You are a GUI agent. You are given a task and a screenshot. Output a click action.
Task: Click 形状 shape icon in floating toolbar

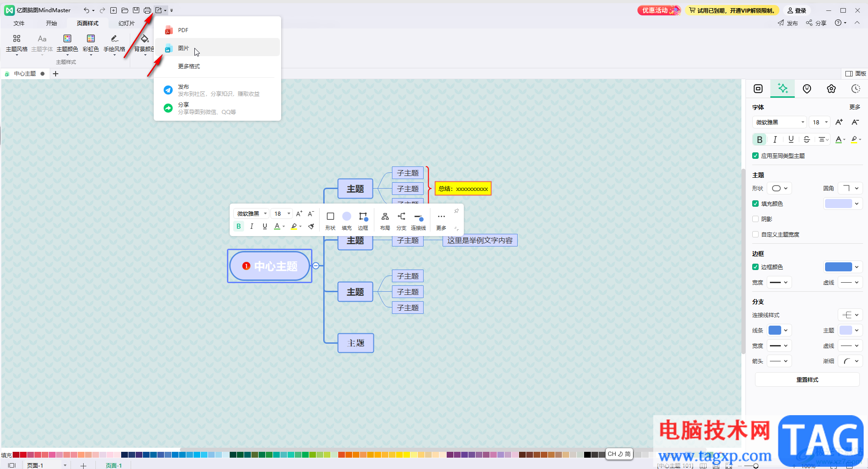(x=330, y=221)
